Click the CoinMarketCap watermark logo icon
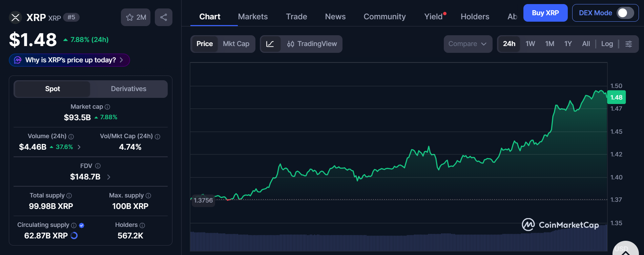Image resolution: width=644 pixels, height=255 pixels. 528,225
